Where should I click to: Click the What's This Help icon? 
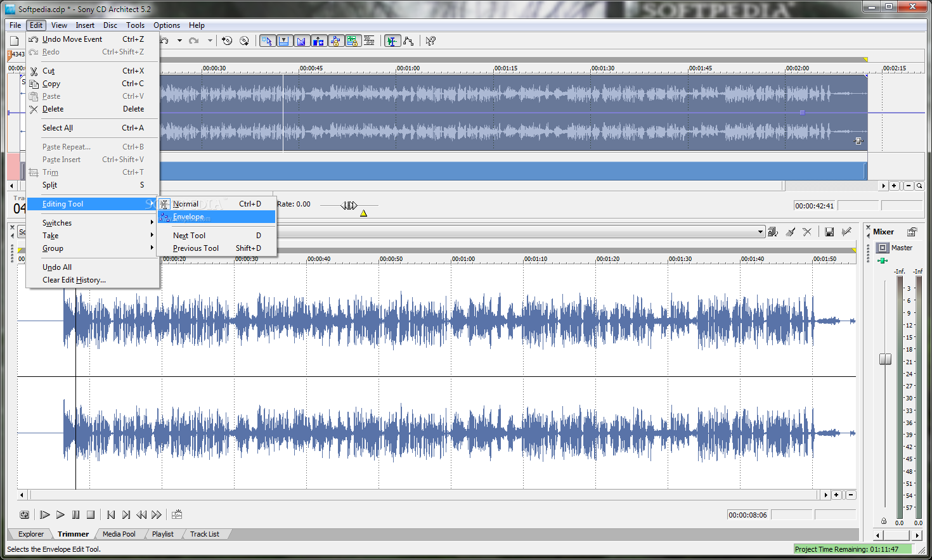click(x=430, y=41)
